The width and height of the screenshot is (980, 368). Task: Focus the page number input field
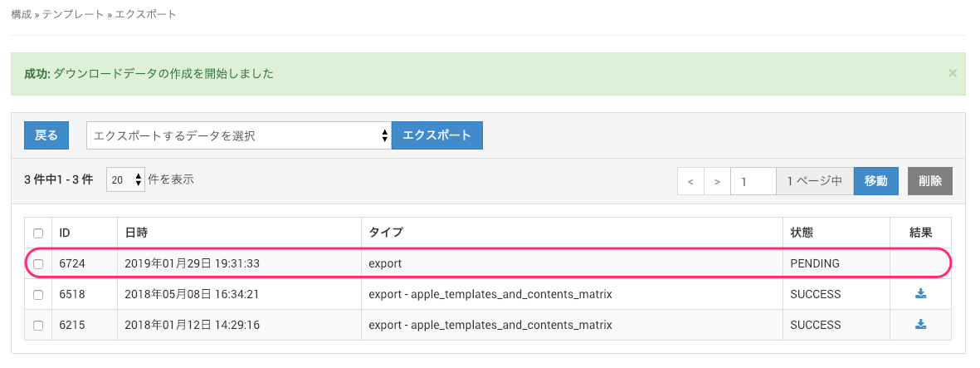point(753,181)
